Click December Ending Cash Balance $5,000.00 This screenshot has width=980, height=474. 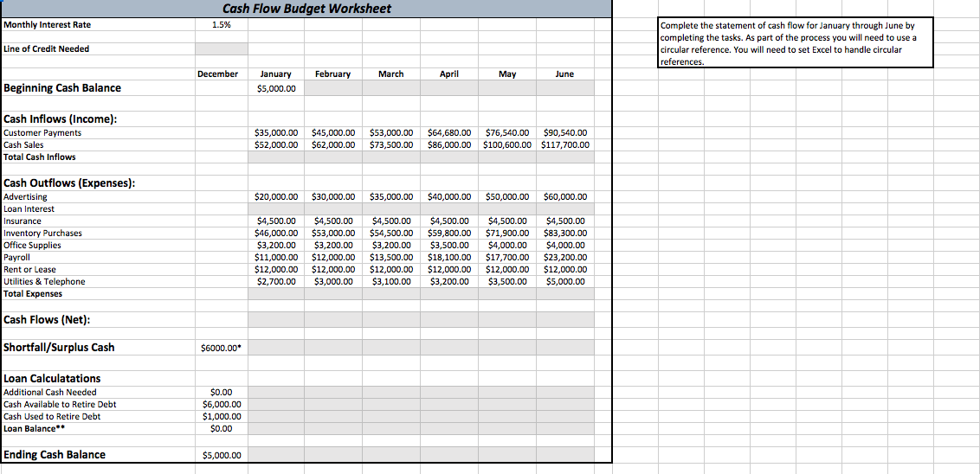coord(222,455)
